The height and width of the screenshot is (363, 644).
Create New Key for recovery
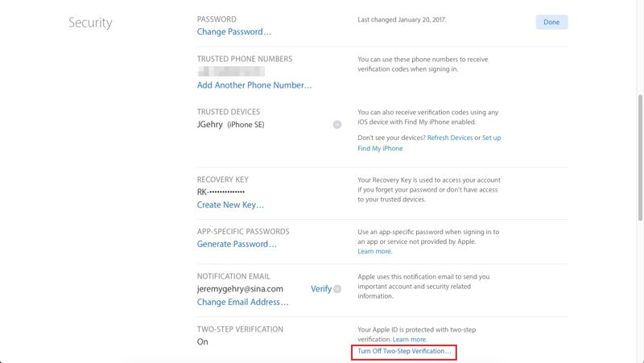point(230,205)
